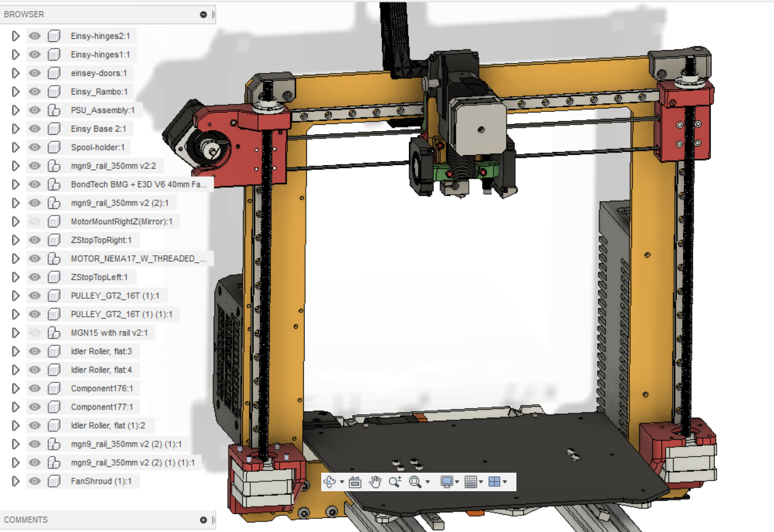774x532 pixels.
Task: Hide PULLEY_GT2_16T (1) (1):1 with eye icon
Action: point(35,314)
